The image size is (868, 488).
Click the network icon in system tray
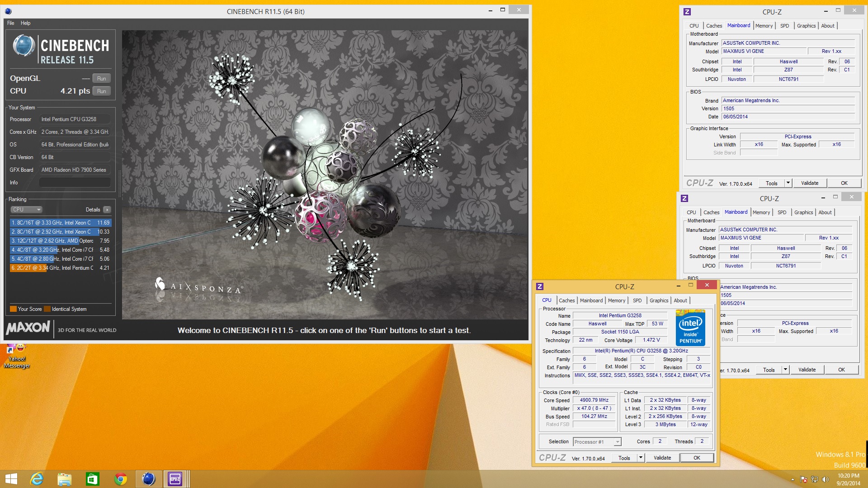point(814,479)
